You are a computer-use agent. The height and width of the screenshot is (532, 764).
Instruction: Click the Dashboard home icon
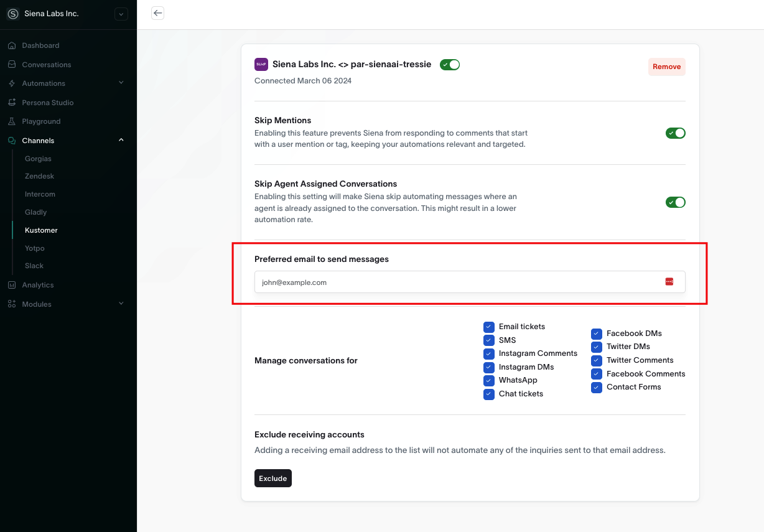(12, 45)
